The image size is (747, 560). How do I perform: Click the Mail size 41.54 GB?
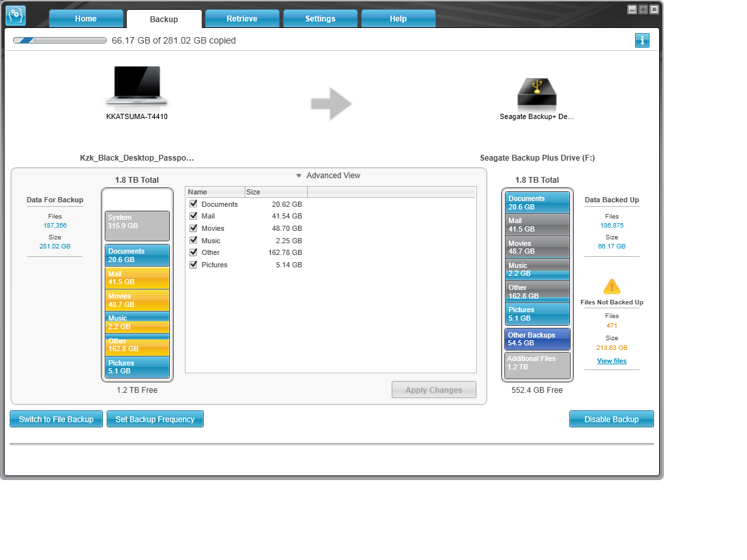287,216
